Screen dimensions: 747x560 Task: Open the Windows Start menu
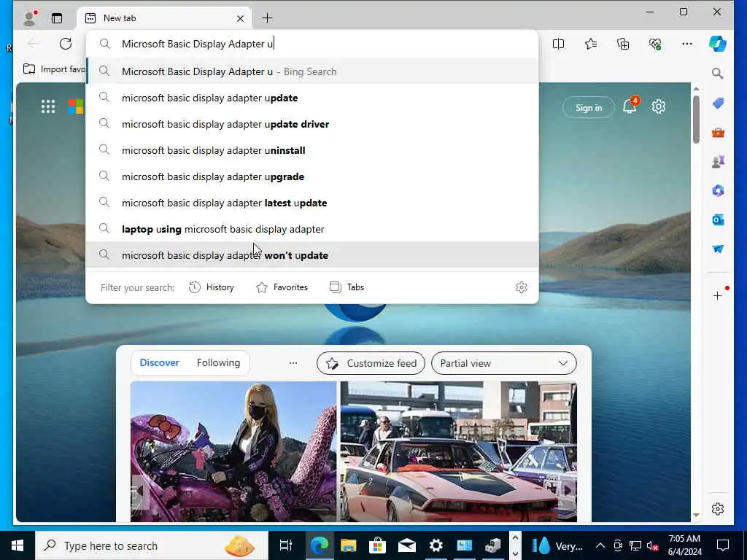click(18, 545)
